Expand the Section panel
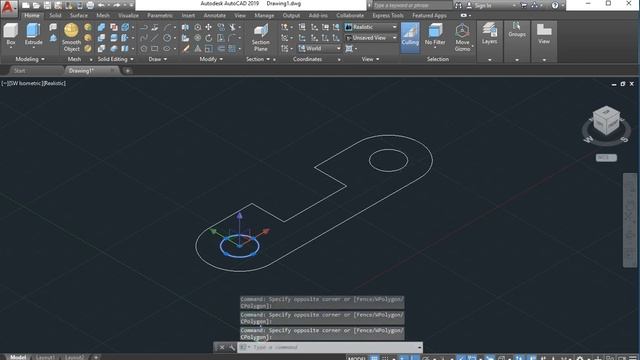 click(x=258, y=59)
